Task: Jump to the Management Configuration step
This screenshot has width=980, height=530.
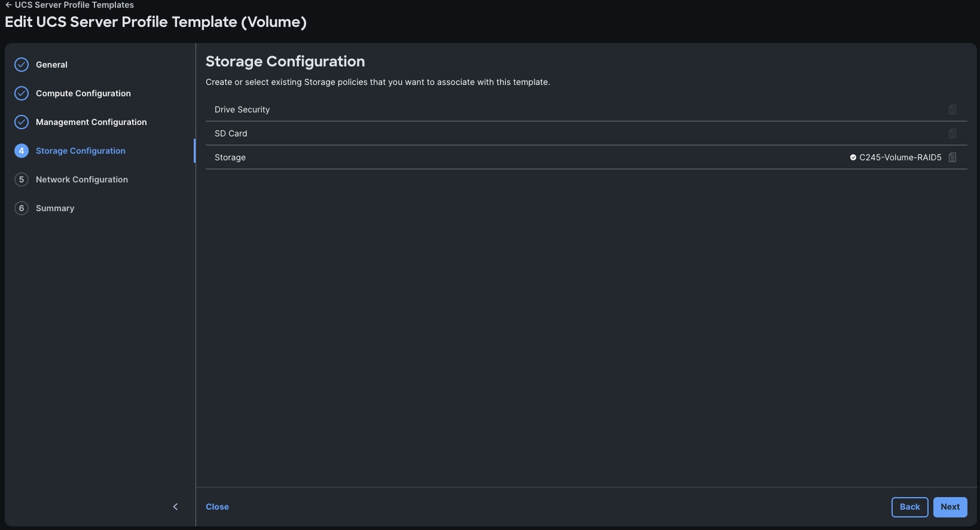Action: click(x=91, y=122)
